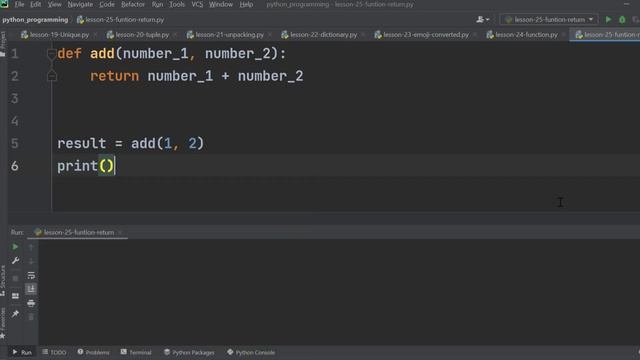Open the File menu
The width and height of the screenshot is (640, 360).
[19, 4]
